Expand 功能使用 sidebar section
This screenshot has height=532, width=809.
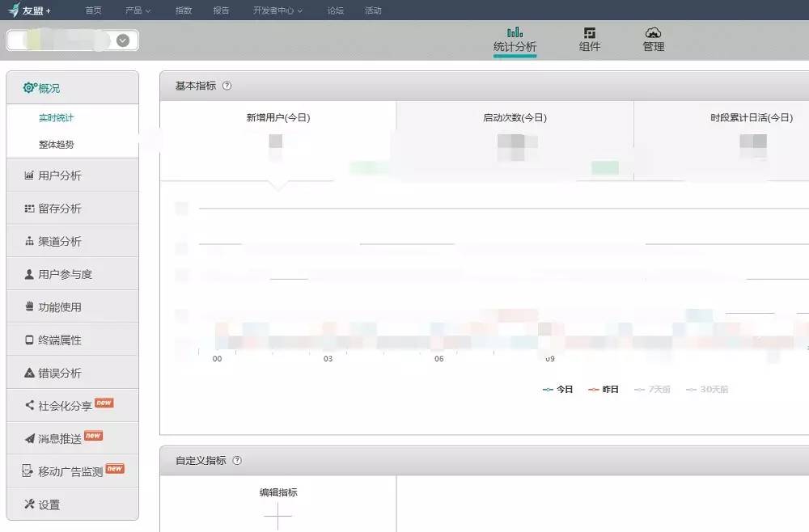tap(73, 307)
